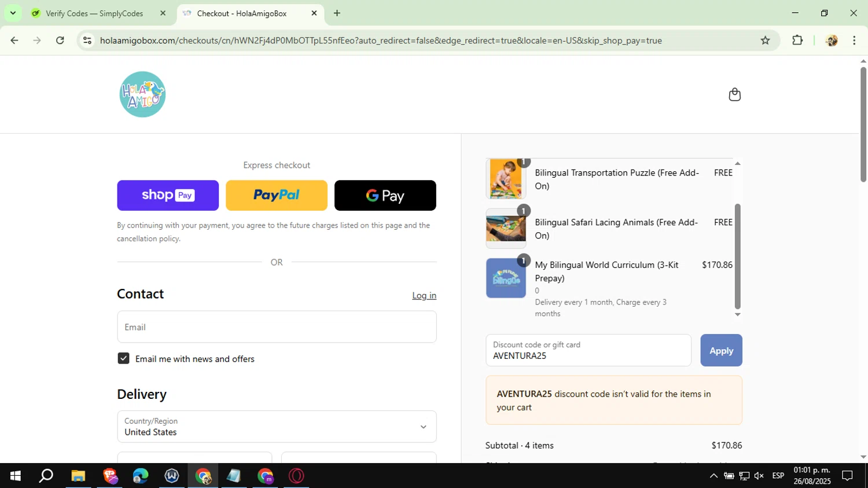Close the Checkout - HolaAmigoBox tab

[314, 13]
